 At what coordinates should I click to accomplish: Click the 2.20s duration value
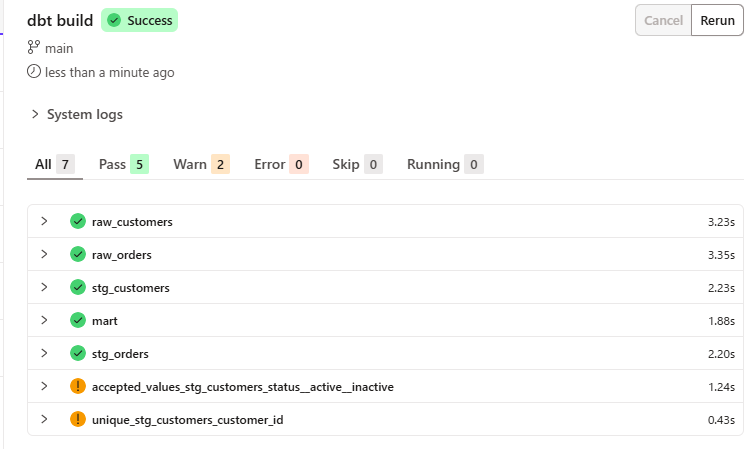point(721,354)
